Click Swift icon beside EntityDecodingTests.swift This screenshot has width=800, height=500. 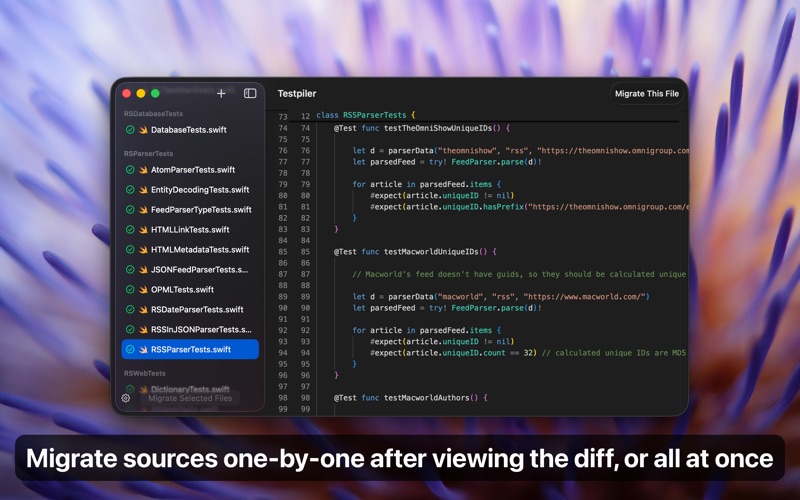[x=143, y=189]
